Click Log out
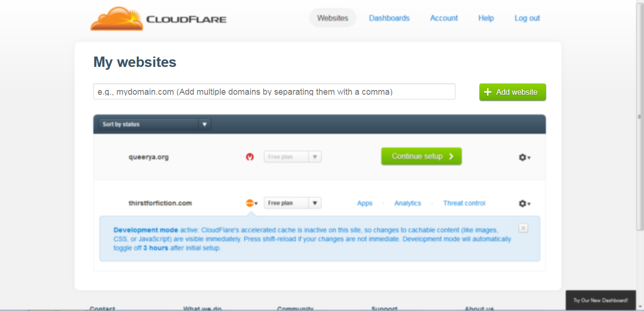This screenshot has width=644, height=311. click(x=527, y=18)
